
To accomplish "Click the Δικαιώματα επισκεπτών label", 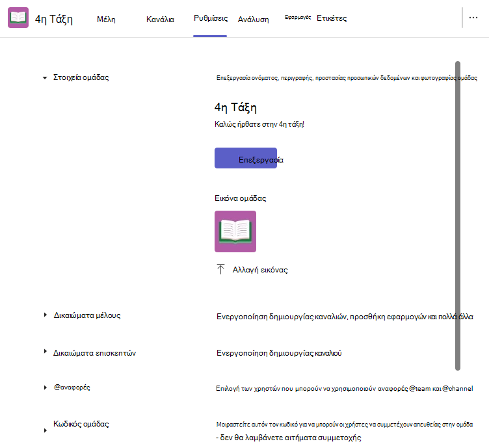I will (x=94, y=353).
